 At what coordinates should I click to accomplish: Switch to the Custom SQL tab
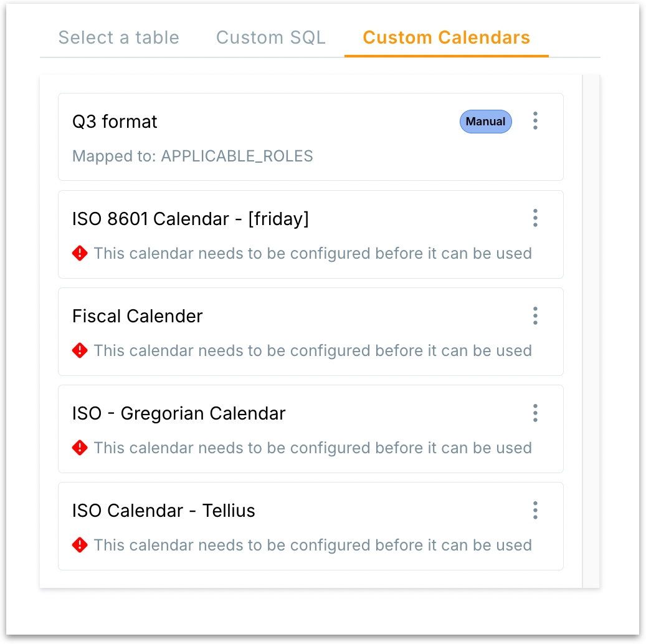tap(270, 37)
